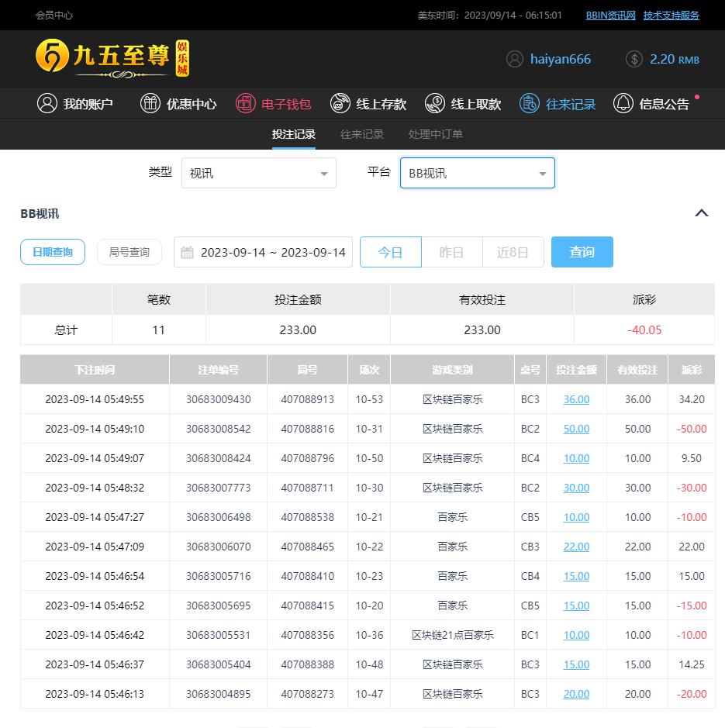Image resolution: width=725 pixels, height=728 pixels.
Task: Switch to the 往来记录 sub-tab
Action: coord(362,134)
